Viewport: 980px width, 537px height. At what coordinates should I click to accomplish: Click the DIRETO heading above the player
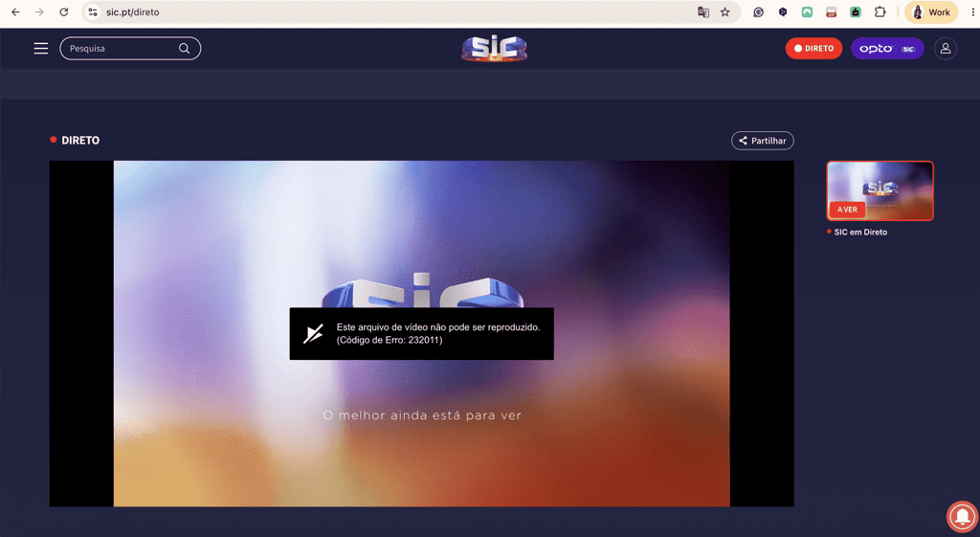coord(80,140)
